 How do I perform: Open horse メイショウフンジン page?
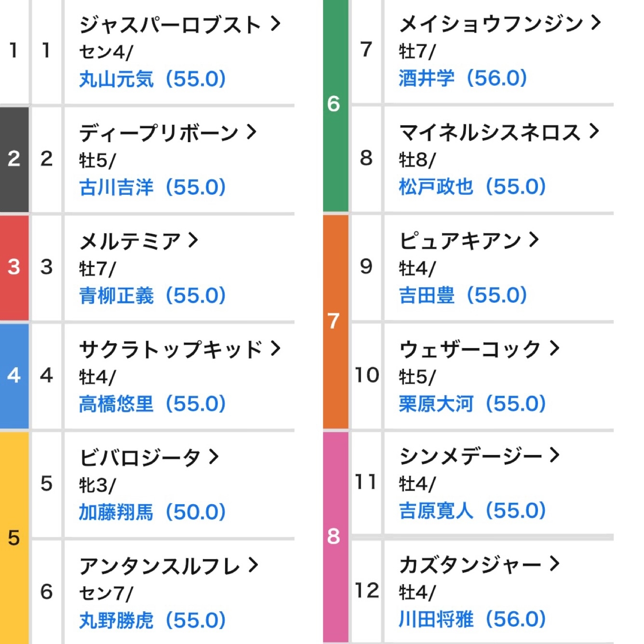click(x=491, y=23)
